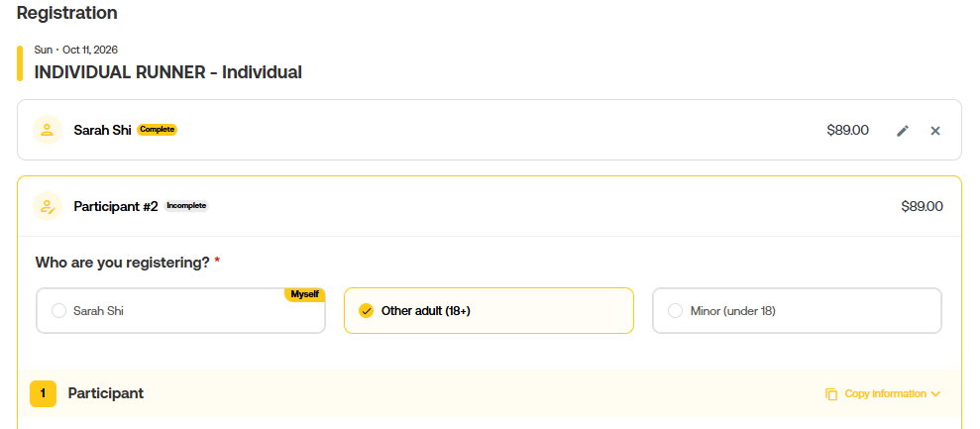
Task: Collapse the Participant #2 header
Action: pos(495,206)
